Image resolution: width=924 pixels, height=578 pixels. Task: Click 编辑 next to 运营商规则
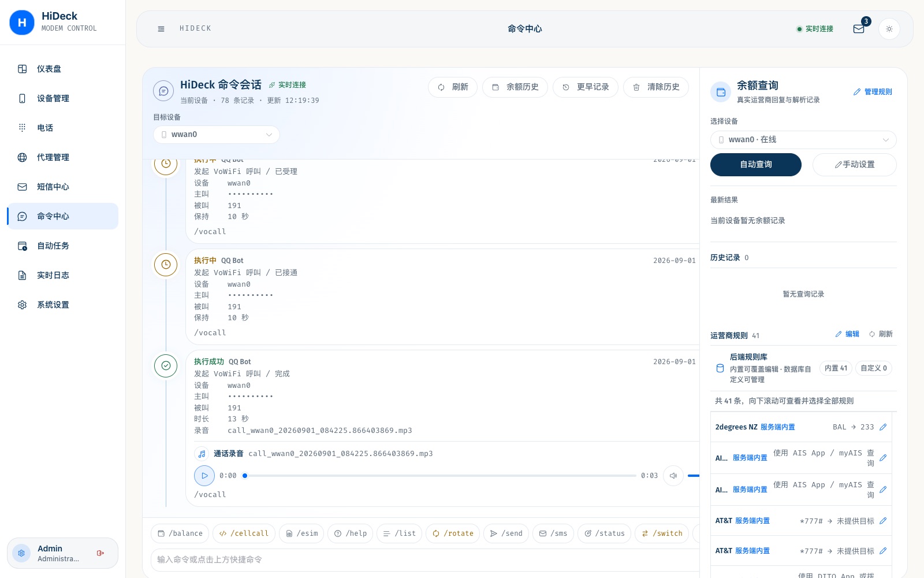(847, 334)
